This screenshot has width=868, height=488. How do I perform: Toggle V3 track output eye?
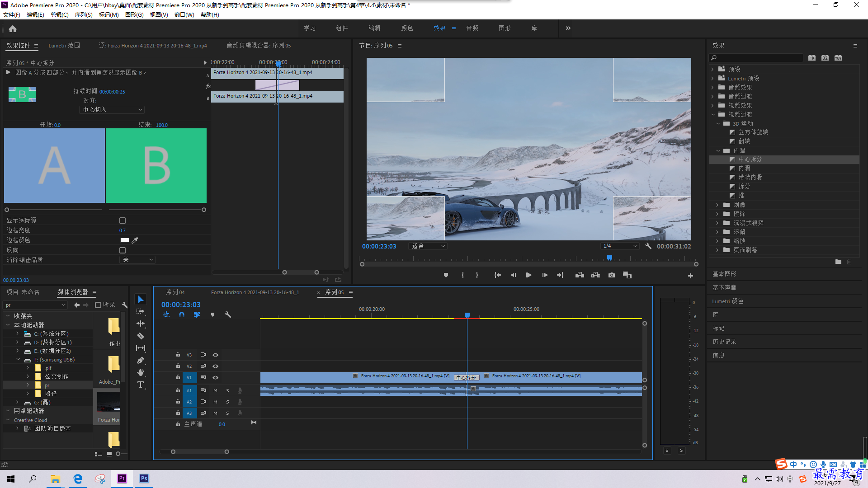click(216, 355)
